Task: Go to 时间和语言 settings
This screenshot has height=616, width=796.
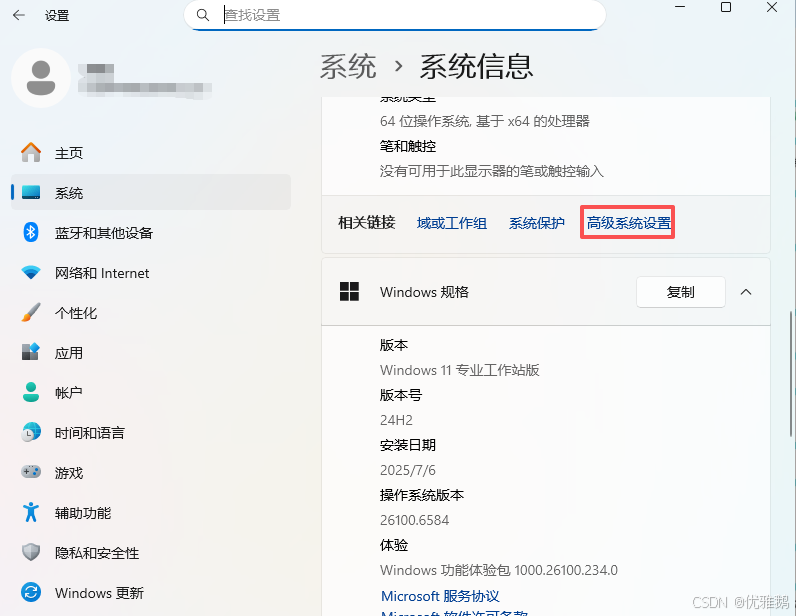Action: [x=151, y=433]
